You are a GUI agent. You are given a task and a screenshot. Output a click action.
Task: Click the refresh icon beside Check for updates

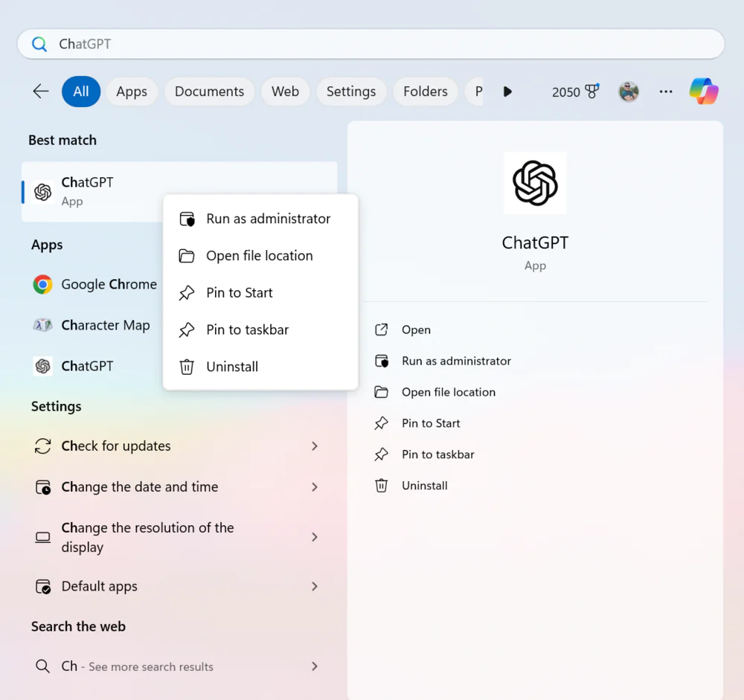click(42, 446)
